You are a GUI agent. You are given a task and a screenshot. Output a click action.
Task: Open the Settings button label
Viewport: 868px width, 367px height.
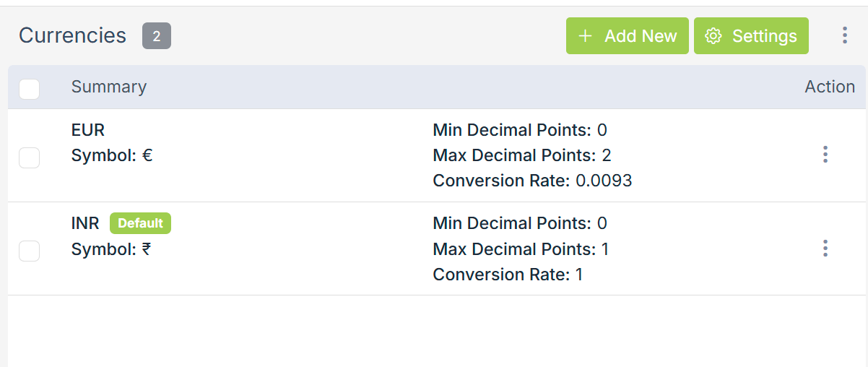(x=764, y=36)
